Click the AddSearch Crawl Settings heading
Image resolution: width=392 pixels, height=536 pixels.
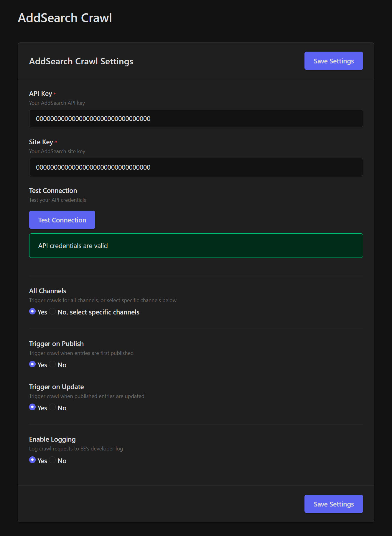pos(81,61)
